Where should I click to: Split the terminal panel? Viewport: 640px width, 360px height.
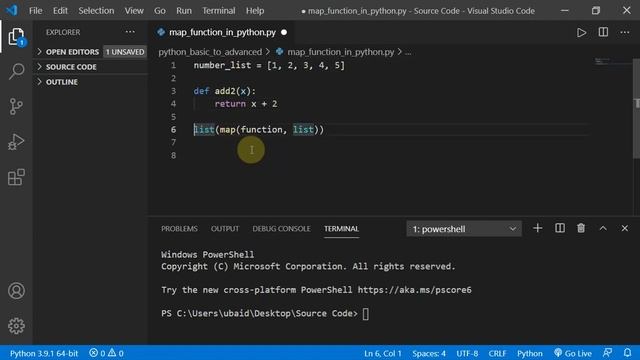560,228
